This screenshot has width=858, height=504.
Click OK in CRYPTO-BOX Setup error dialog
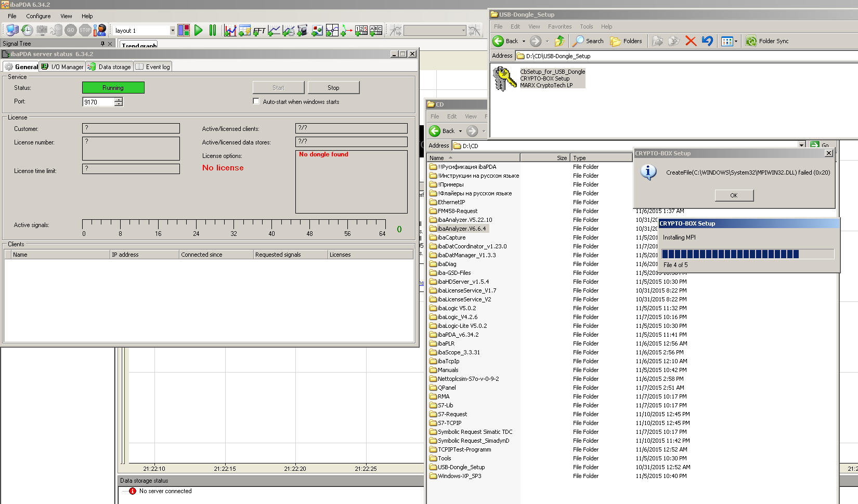click(734, 195)
